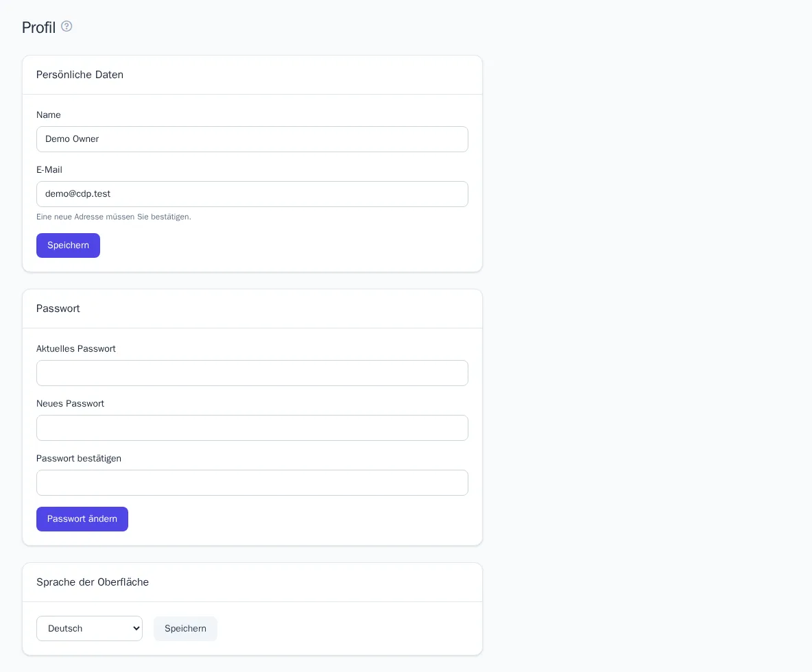
Task: Place cursor in the Neues Passwort field
Action: click(x=252, y=428)
